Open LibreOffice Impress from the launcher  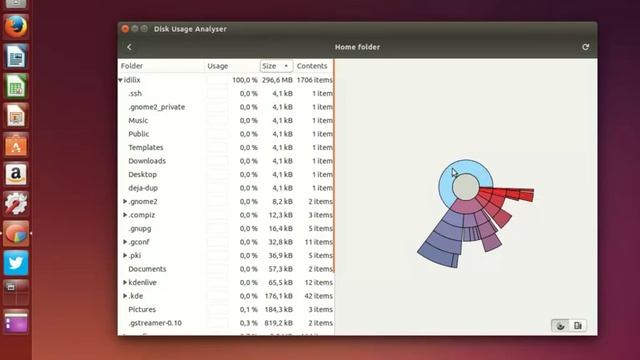coord(16,116)
